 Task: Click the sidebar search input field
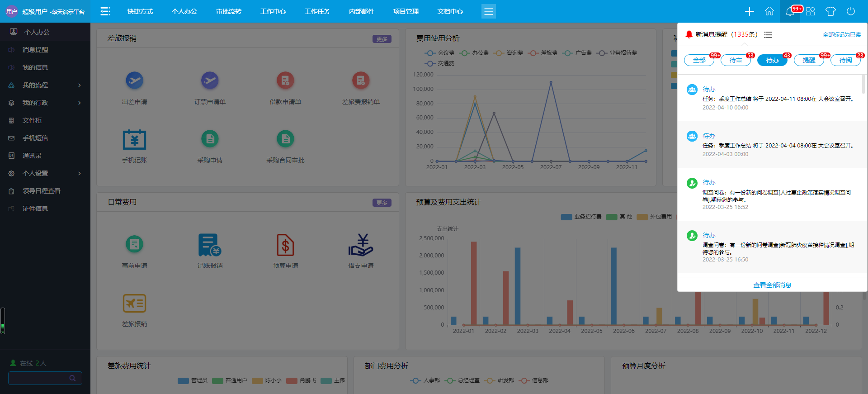38,378
